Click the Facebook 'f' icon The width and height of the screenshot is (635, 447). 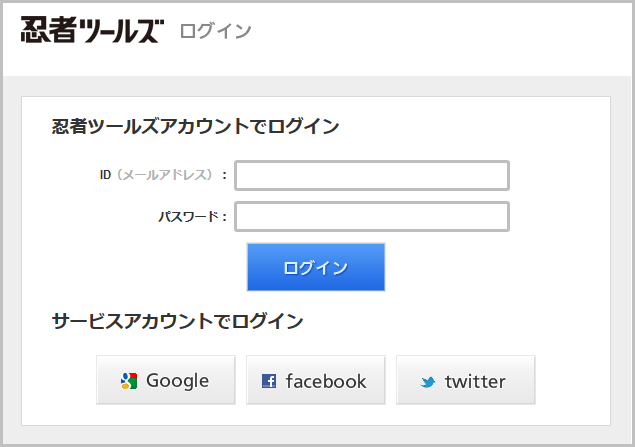[x=268, y=381]
